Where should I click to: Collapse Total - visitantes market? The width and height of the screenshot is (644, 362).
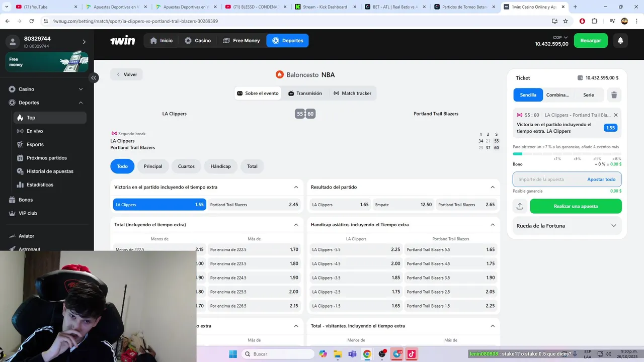tap(493, 326)
